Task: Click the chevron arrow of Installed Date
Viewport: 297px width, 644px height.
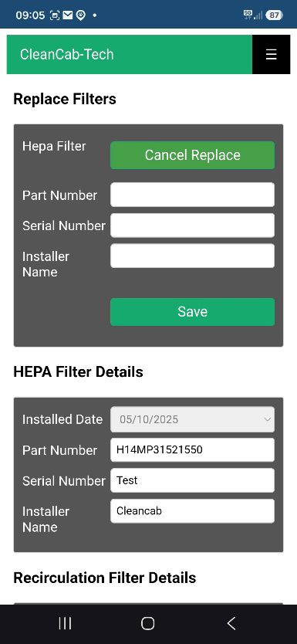Action: [267, 419]
